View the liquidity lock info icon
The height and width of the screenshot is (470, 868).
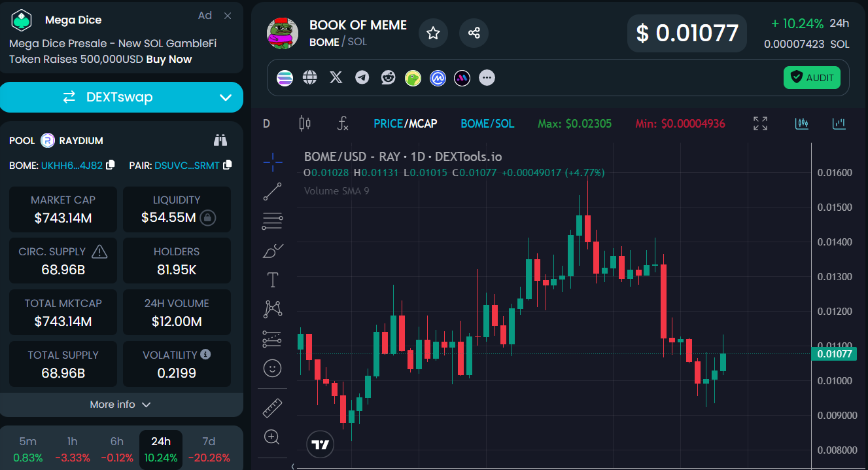point(207,217)
